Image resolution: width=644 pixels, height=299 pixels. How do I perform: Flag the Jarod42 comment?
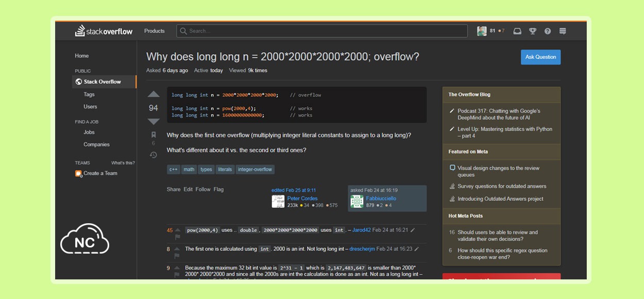[x=178, y=237]
